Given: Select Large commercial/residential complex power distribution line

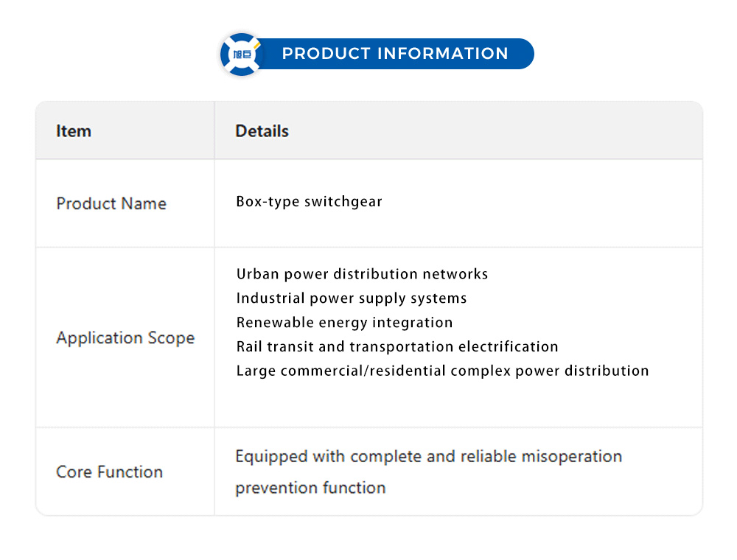Looking at the screenshot, I should [442, 371].
